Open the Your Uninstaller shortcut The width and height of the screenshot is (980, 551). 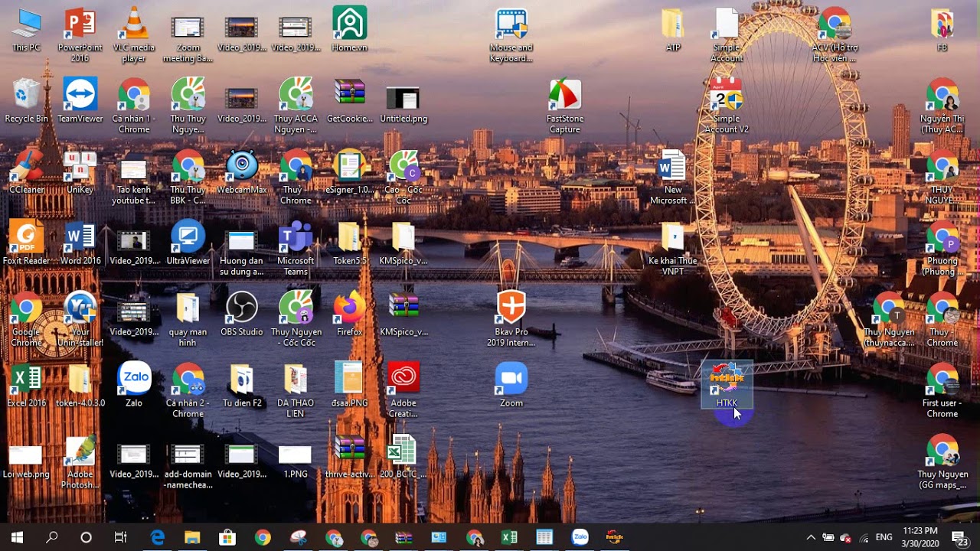coord(80,319)
